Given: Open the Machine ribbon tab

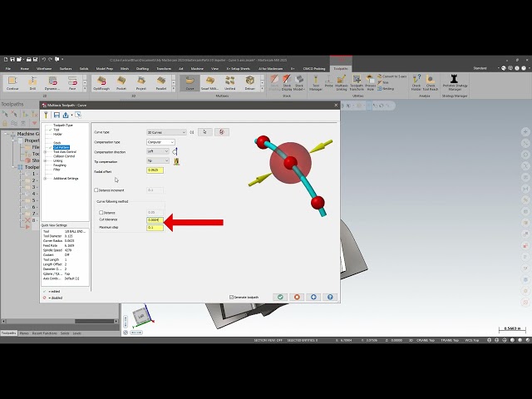Looking at the screenshot, I should (197, 68).
